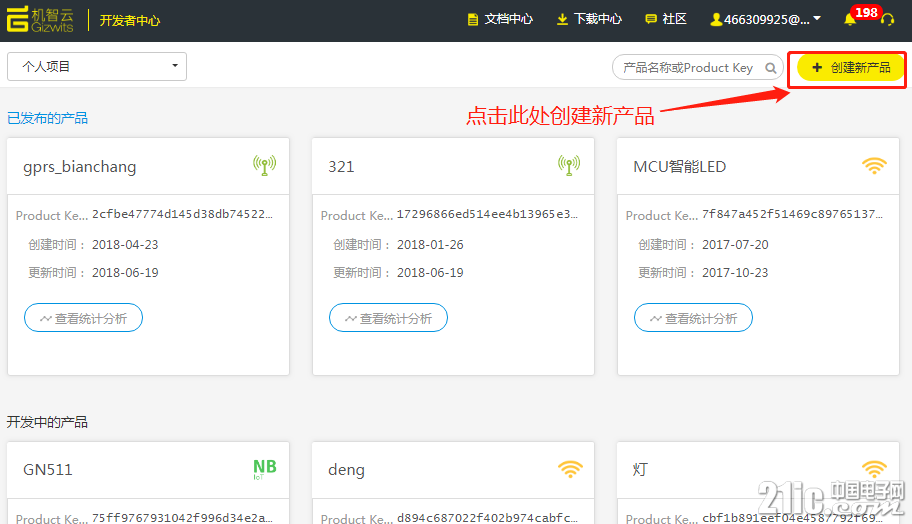Click the download icon beside 下载中心

coord(562,20)
